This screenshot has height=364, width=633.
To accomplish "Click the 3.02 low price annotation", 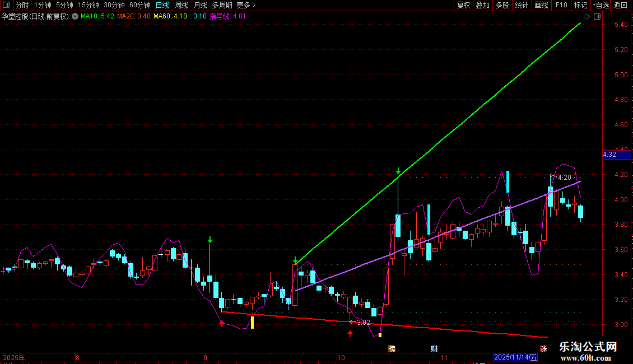I will 364,323.
